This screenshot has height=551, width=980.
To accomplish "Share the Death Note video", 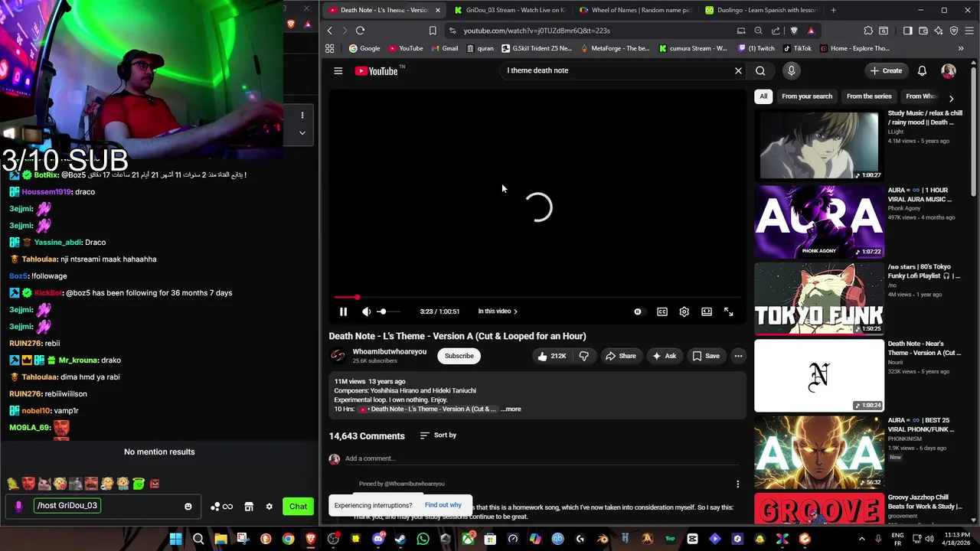I will [620, 356].
